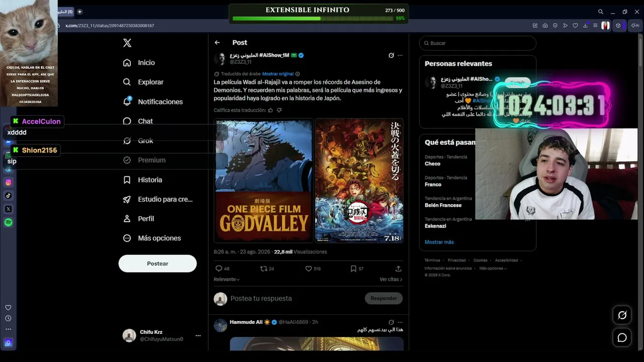Click Mostrar más under trends

coord(439,242)
